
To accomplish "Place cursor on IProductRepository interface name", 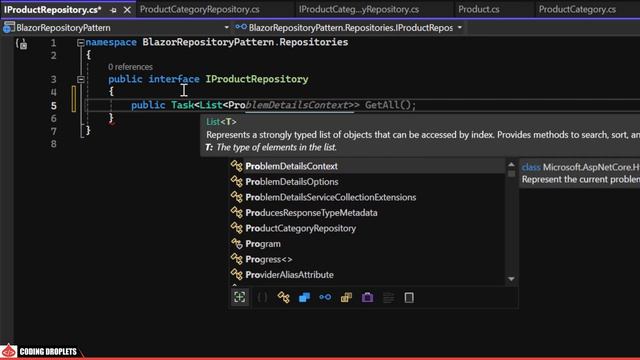I will (x=257, y=79).
